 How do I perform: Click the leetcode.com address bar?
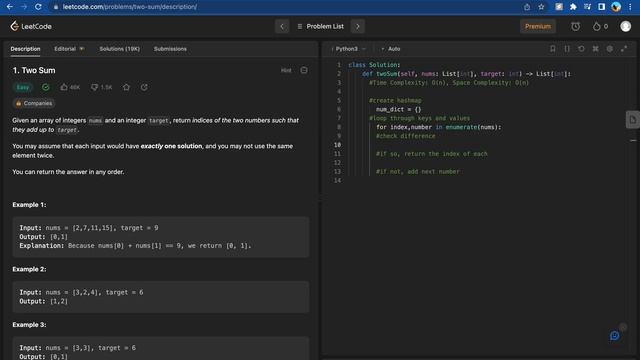click(x=286, y=7)
